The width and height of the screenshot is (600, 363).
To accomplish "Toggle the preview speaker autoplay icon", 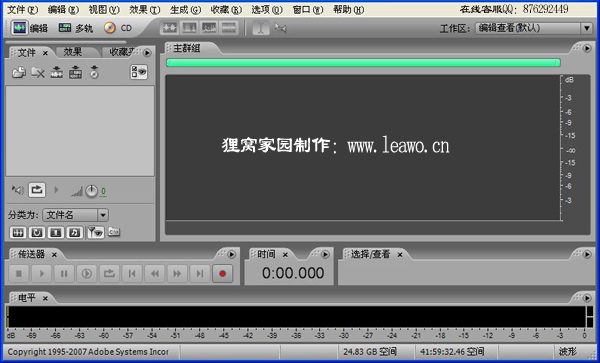I will 18,190.
